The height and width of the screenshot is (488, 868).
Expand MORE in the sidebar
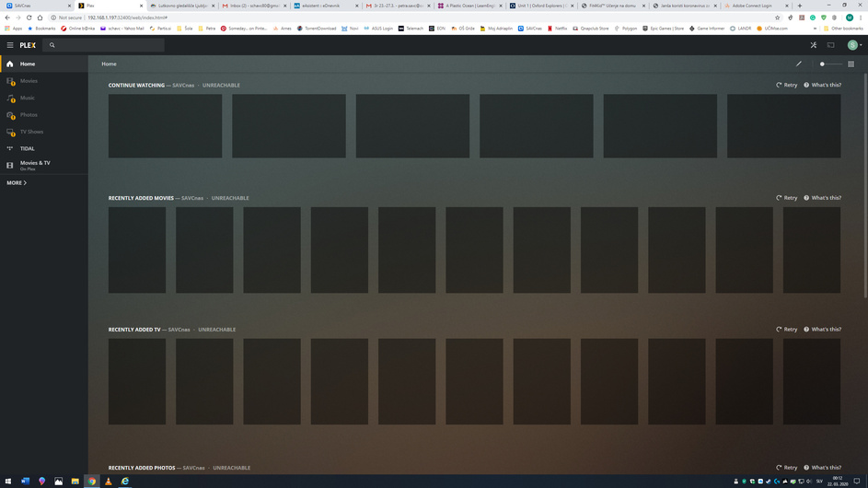pos(17,183)
